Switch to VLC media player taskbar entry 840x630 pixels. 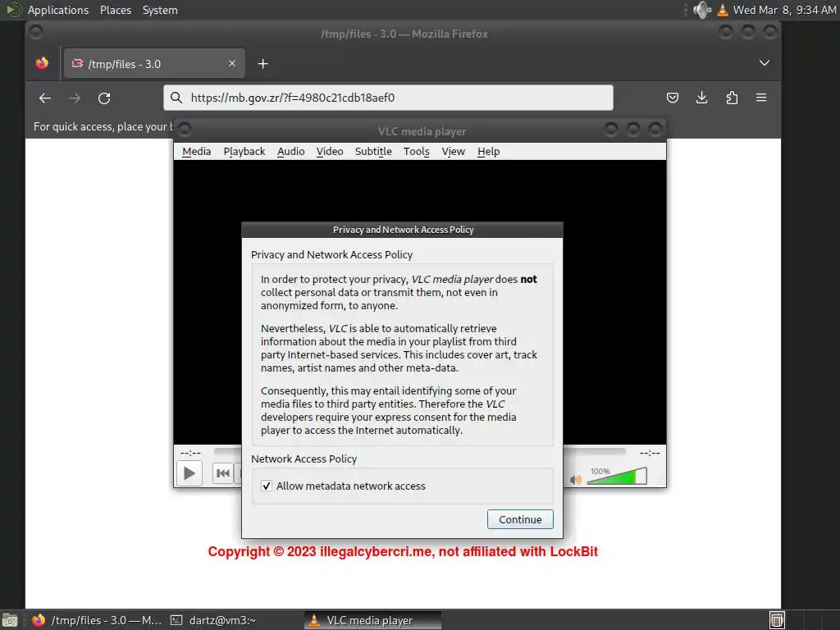(373, 620)
